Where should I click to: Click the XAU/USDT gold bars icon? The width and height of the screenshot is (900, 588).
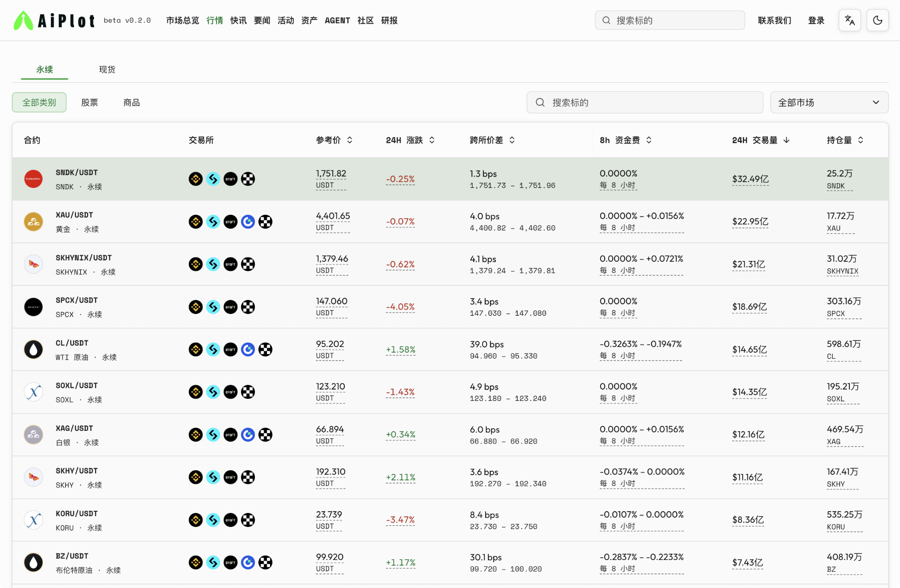pos(33,222)
